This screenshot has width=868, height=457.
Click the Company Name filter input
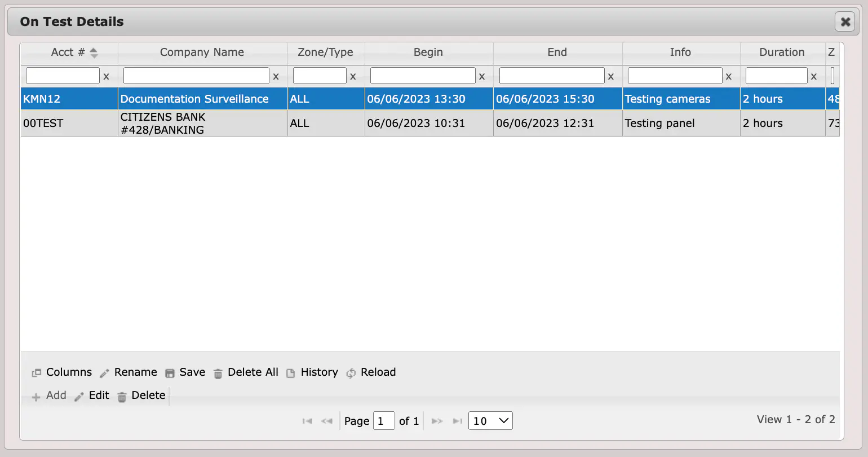[196, 76]
